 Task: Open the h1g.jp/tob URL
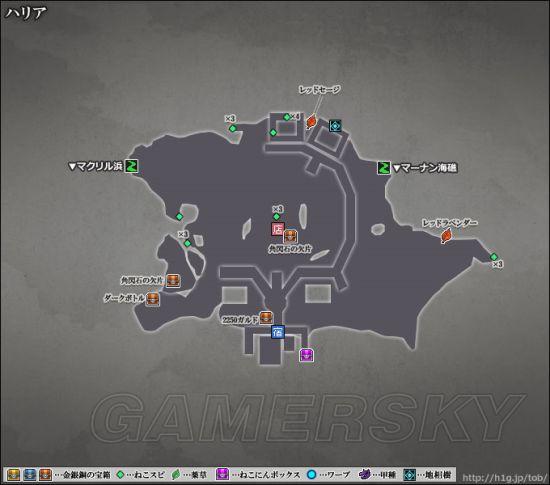[504, 478]
